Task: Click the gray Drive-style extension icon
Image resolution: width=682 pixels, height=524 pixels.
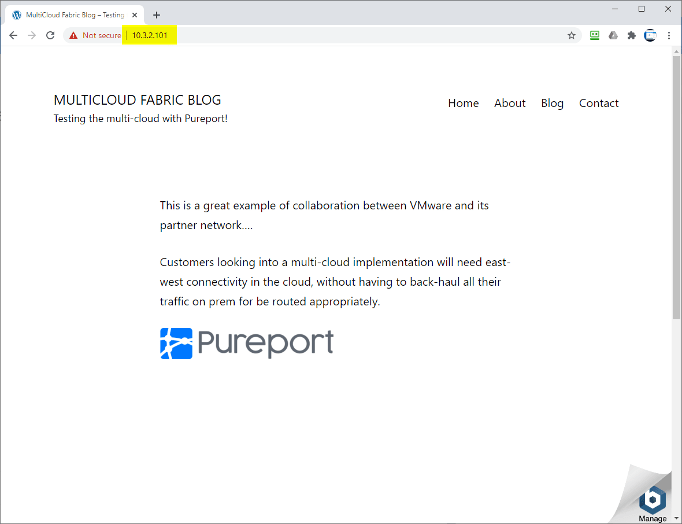Action: point(613,35)
